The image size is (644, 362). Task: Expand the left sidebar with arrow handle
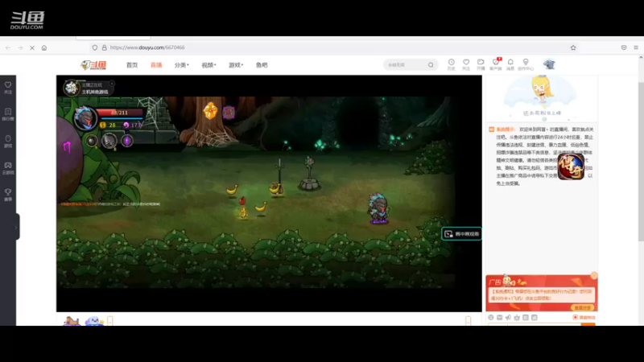16,227
